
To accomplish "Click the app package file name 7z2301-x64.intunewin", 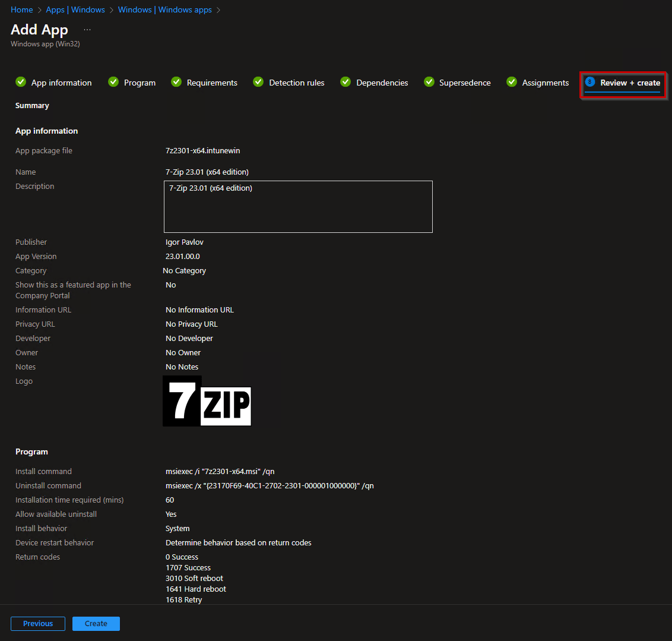I will (202, 150).
